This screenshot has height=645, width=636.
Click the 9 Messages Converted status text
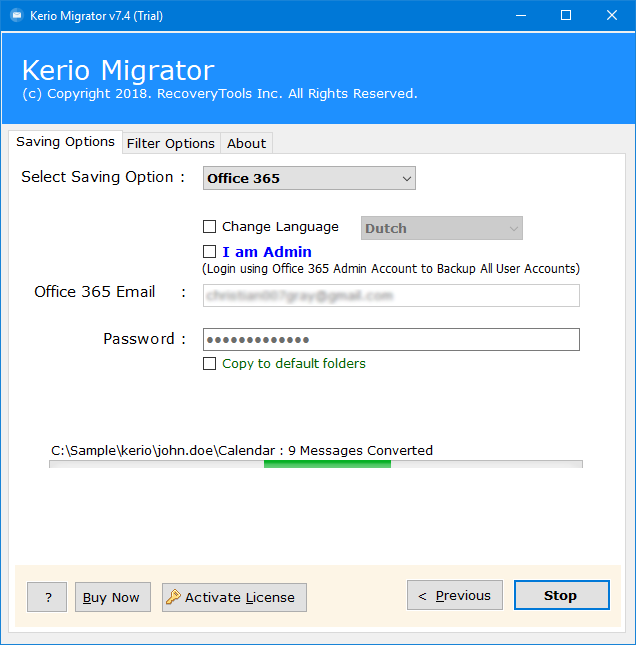[360, 450]
